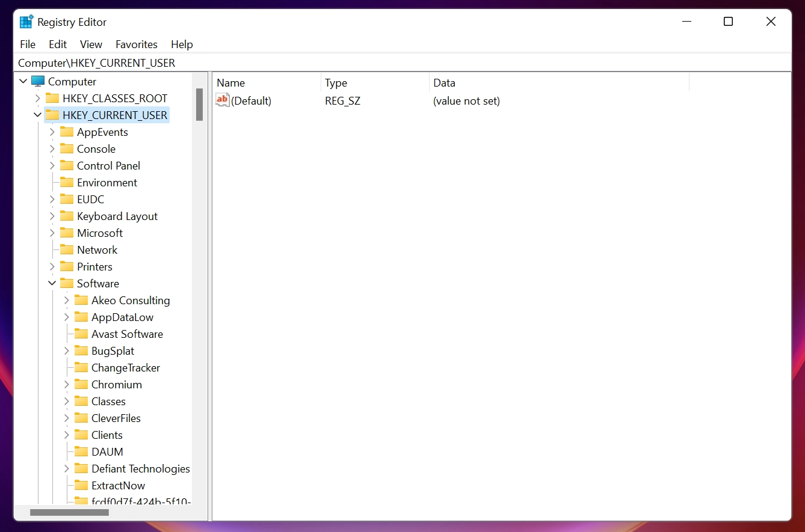Click the registry path address bar
This screenshot has width=805, height=532.
point(402,63)
